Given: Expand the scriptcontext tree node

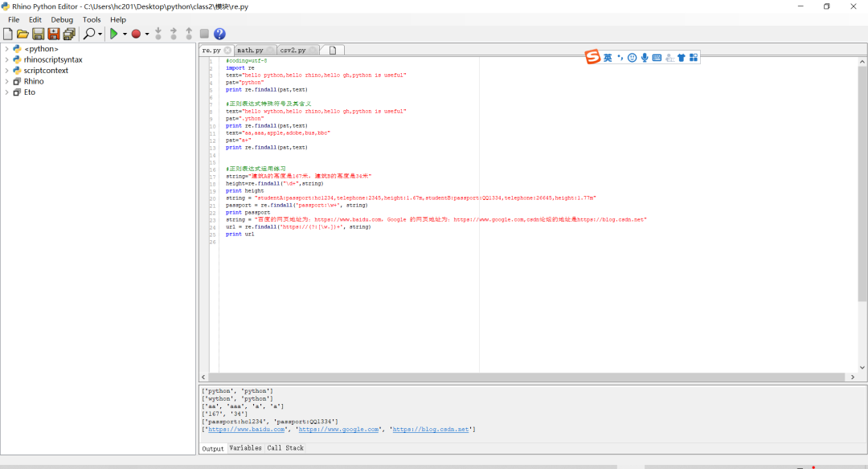Looking at the screenshot, I should [x=6, y=71].
